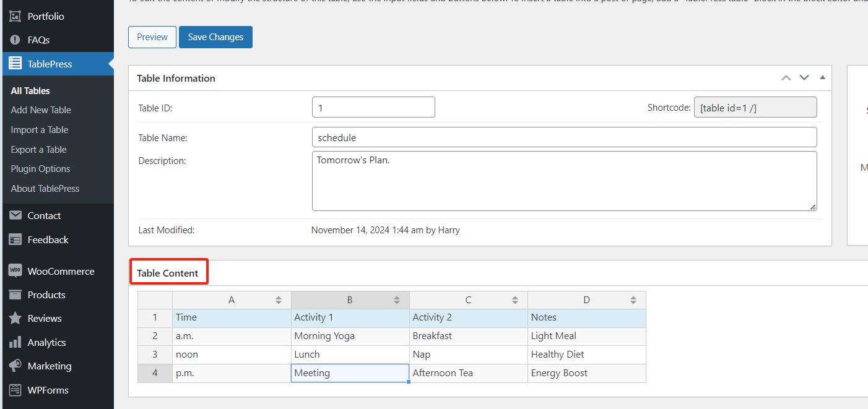Click the down chevron on Table Information
Screen dimensions: 868x409
(x=804, y=77)
